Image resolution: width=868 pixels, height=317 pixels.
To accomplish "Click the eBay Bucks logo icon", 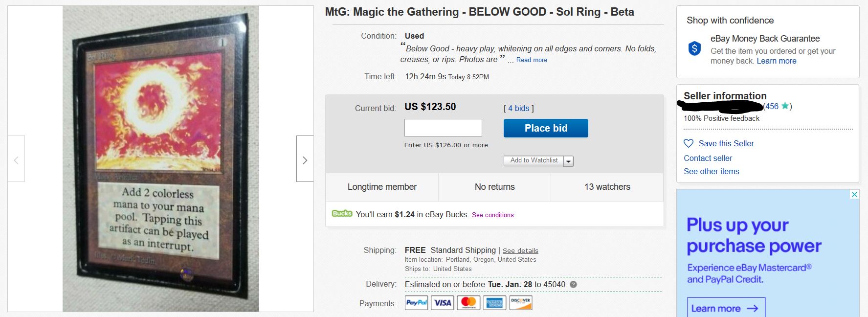I will click(x=342, y=214).
